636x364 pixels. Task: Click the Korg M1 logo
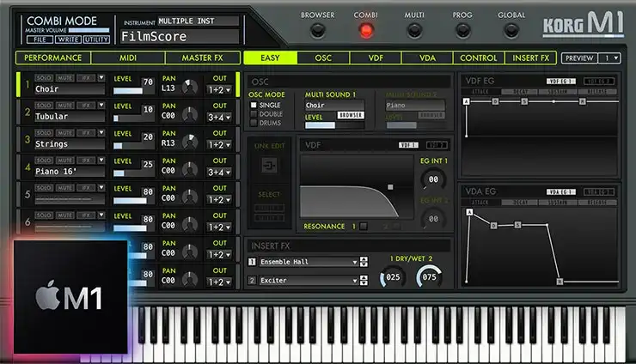[x=583, y=23]
